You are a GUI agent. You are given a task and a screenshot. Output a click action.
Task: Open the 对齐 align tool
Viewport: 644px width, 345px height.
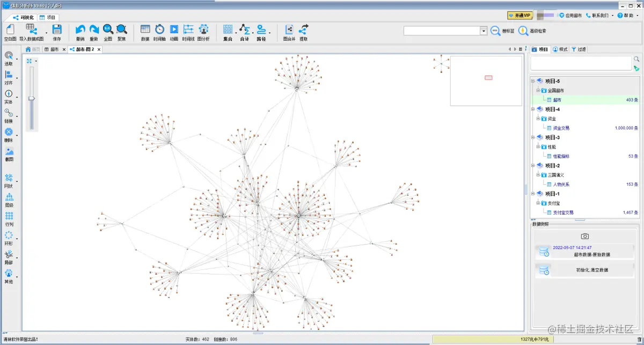9,78
